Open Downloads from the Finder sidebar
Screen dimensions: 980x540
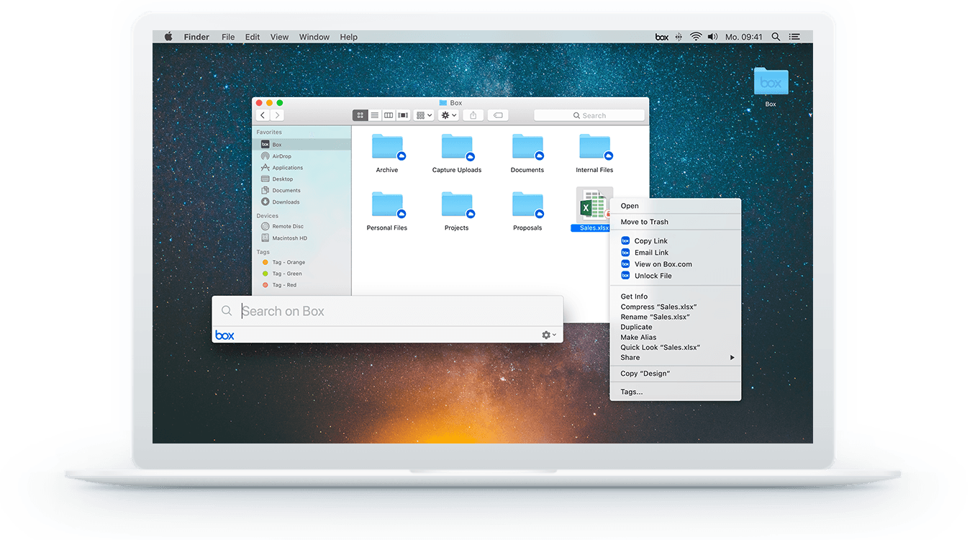pos(285,202)
